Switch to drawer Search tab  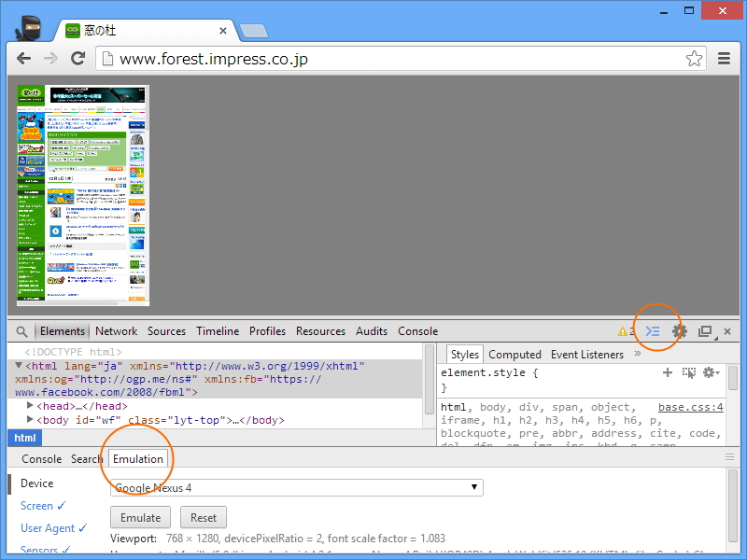[87, 459]
